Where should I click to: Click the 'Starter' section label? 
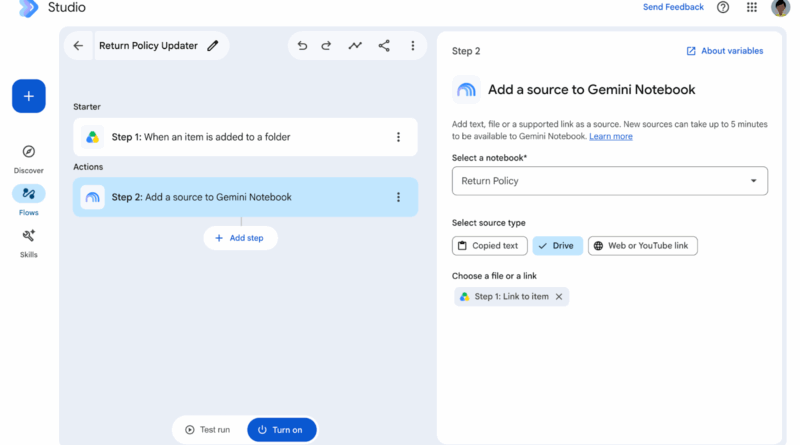tap(87, 107)
